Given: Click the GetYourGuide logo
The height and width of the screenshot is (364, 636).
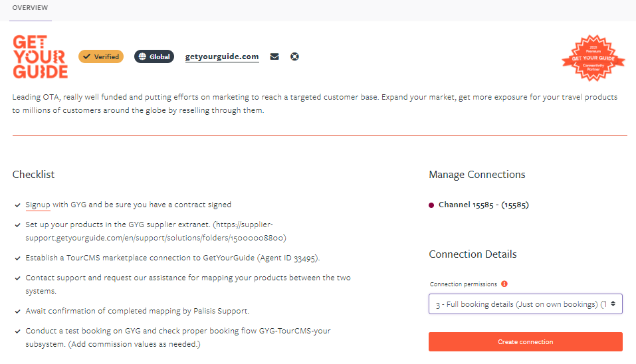Looking at the screenshot, I should (41, 56).
